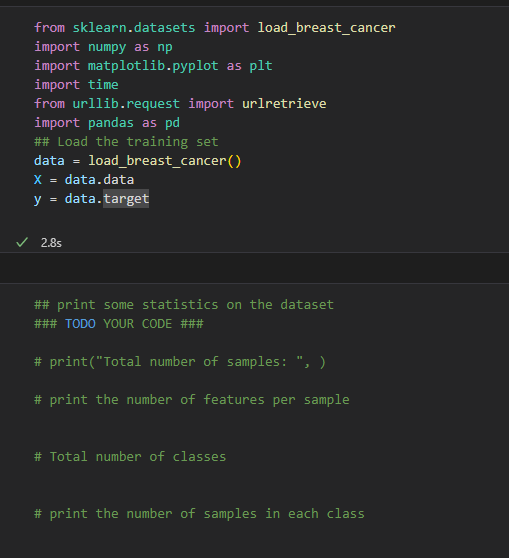
Task: Click the Load the training set comment
Action: [126, 142]
